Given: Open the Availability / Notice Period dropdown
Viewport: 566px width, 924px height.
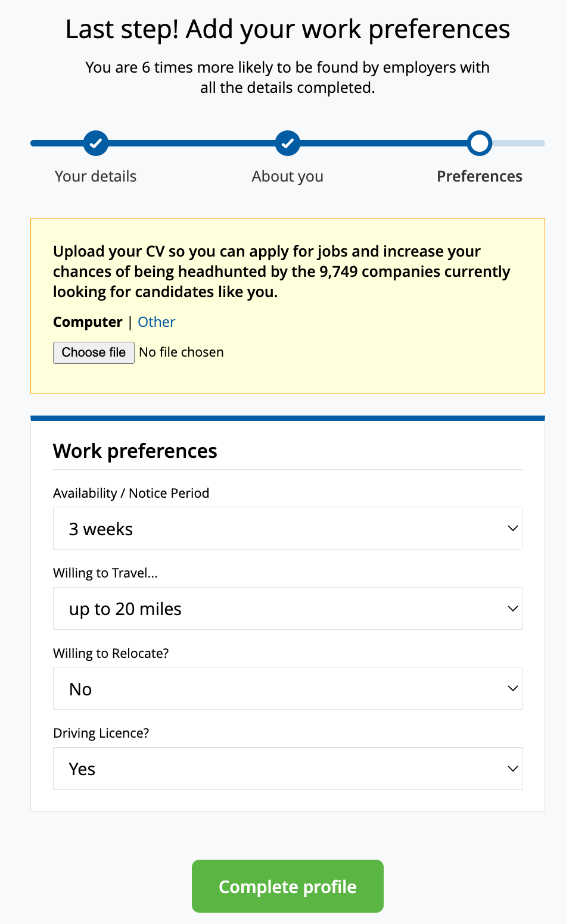Looking at the screenshot, I should [x=287, y=528].
